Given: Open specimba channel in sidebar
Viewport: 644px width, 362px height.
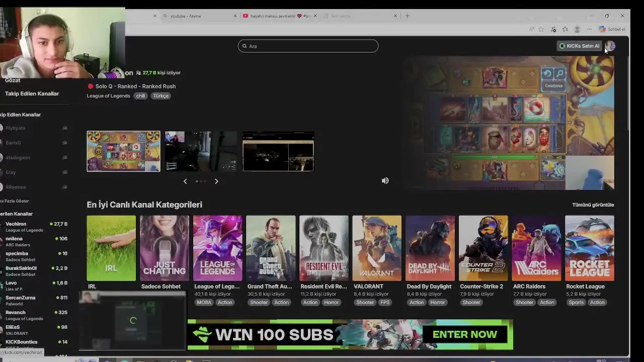Looking at the screenshot, I should coord(34,256).
